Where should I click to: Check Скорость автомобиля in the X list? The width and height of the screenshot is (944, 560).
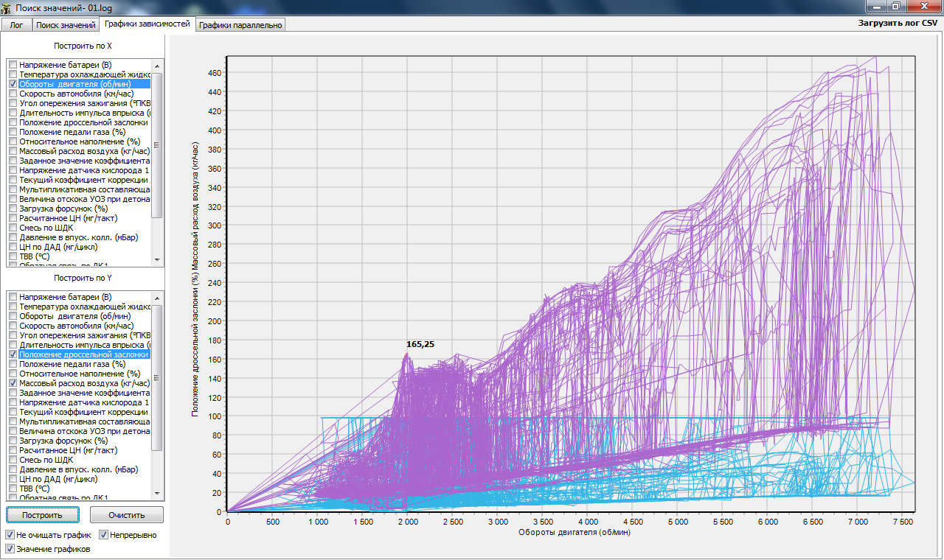pyautogui.click(x=13, y=94)
